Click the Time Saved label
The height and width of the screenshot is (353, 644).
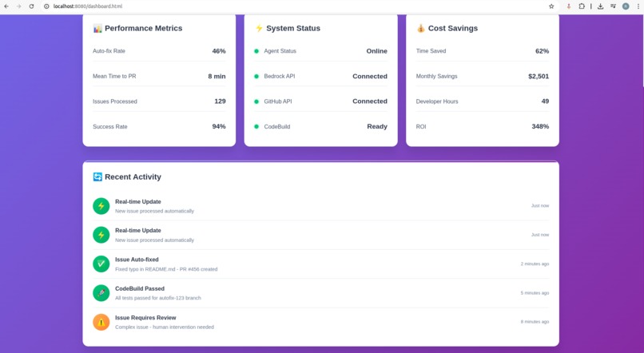click(x=431, y=51)
